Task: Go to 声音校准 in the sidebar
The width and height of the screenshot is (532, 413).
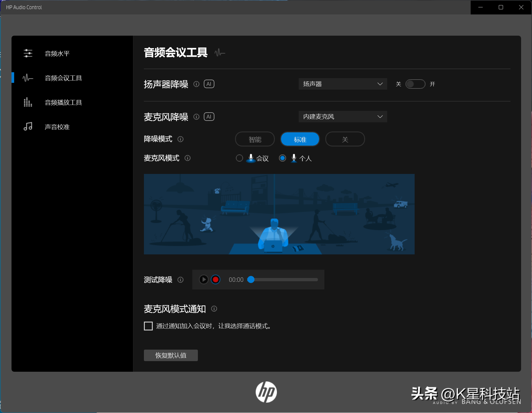Action: [57, 127]
